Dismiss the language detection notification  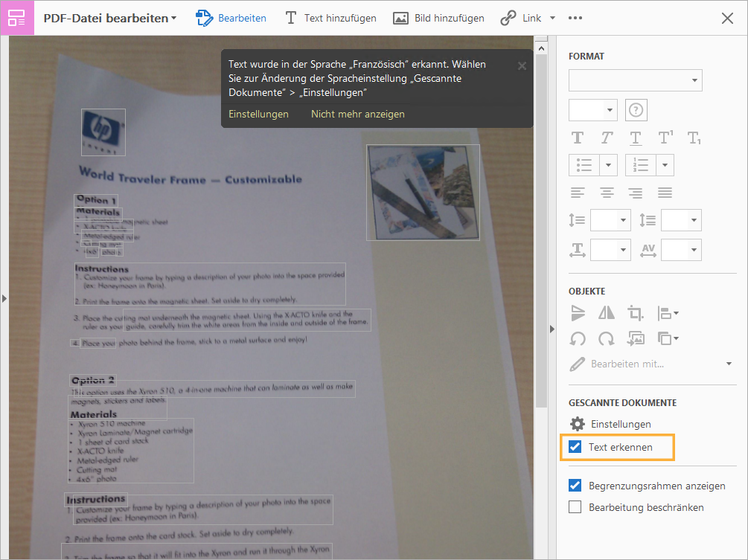[522, 66]
